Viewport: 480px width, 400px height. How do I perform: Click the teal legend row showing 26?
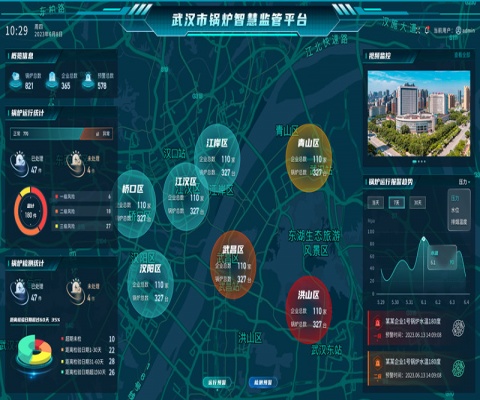point(88,372)
